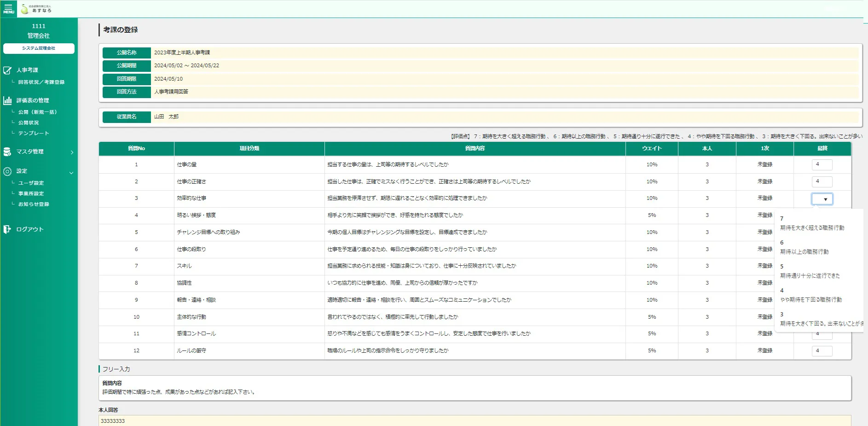Select option 7 期待を大きく超える職務行動
The image size is (868, 426).
click(812, 223)
